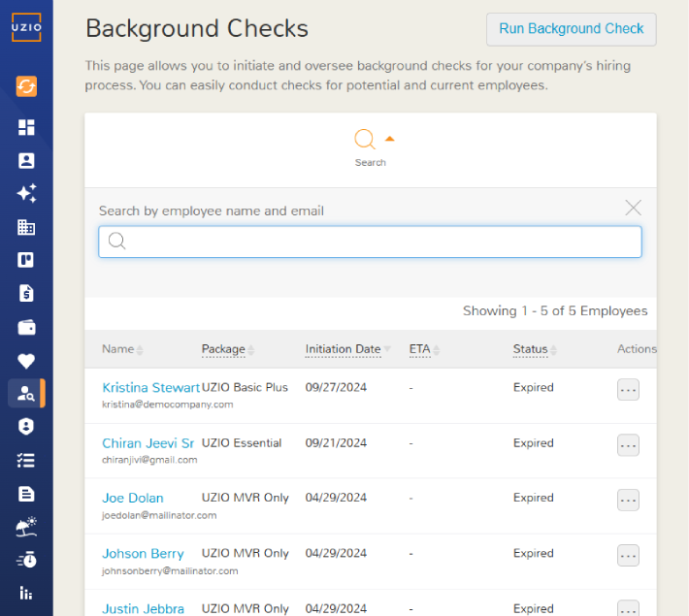The image size is (689, 616).
Task: Open Johson Berry's employee link
Action: pyautogui.click(x=143, y=553)
